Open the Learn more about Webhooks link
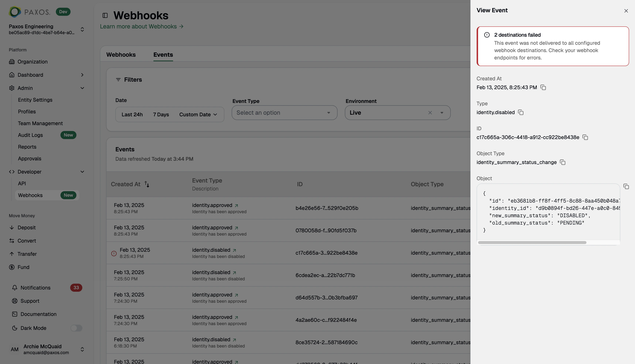Screen dimensions: 635x364 [142, 26]
